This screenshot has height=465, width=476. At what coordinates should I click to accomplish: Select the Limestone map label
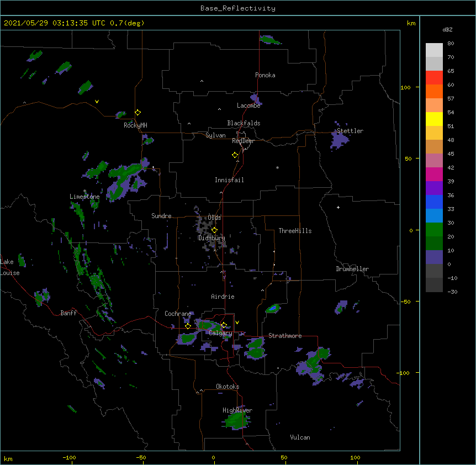tap(84, 197)
